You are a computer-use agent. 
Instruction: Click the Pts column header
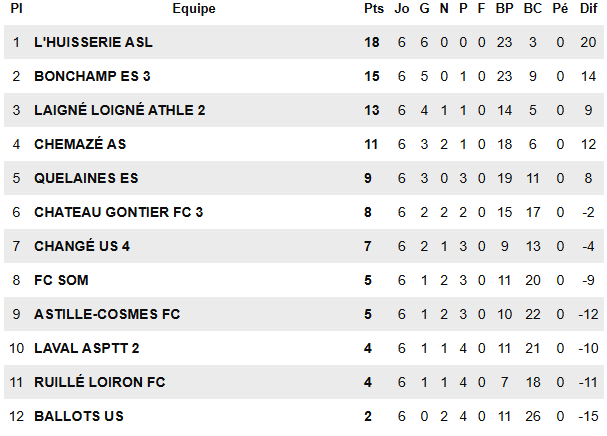[374, 9]
